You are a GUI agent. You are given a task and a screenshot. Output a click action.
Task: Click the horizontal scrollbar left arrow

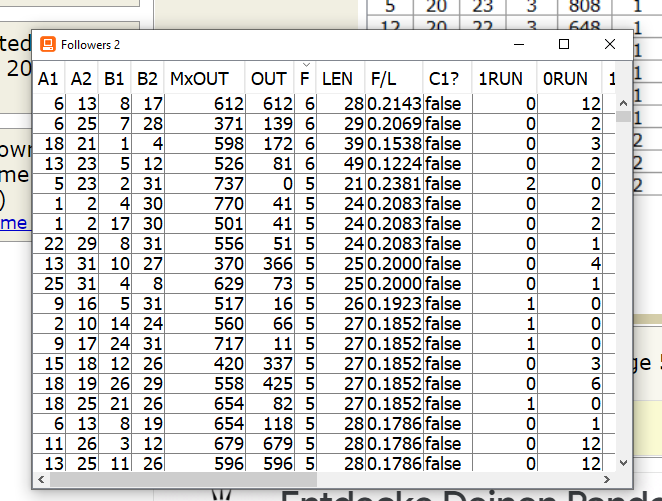(41, 479)
